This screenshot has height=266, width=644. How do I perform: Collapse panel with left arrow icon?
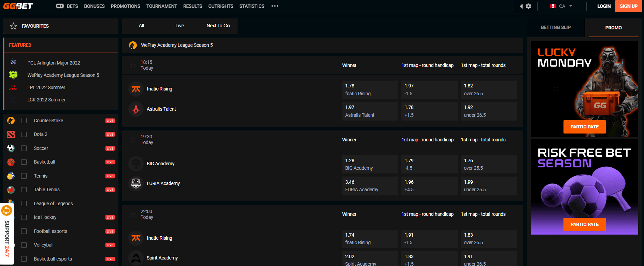coord(521,6)
